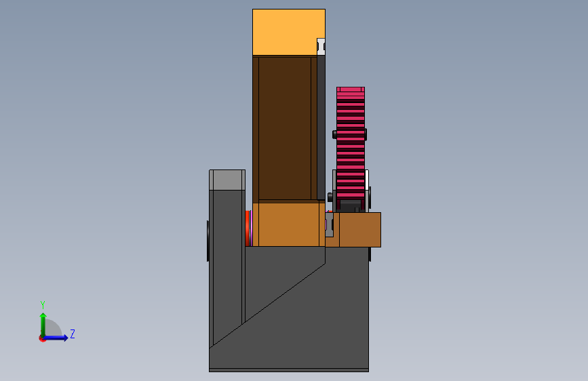Select the orange lower block under the column
This screenshot has height=381, width=588.
(289, 224)
